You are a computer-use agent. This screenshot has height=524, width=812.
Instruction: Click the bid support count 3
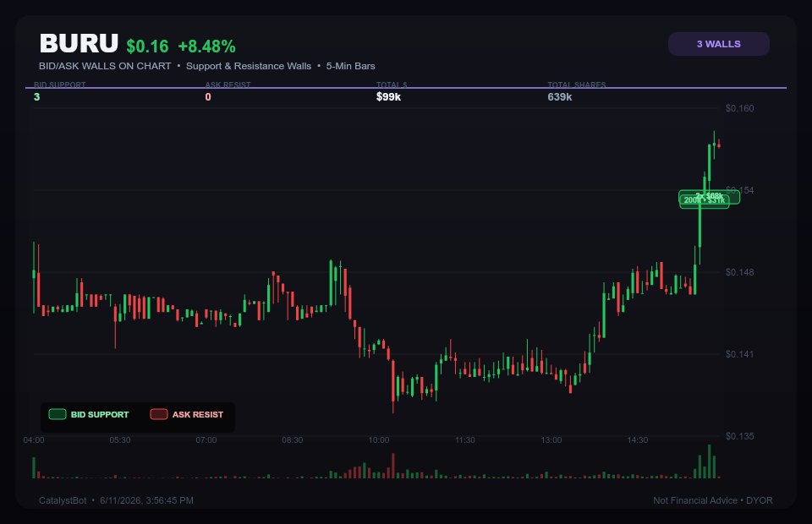point(36,96)
